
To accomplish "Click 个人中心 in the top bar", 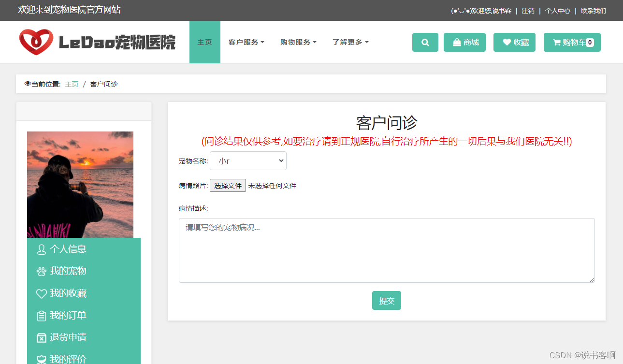I will pos(557,10).
